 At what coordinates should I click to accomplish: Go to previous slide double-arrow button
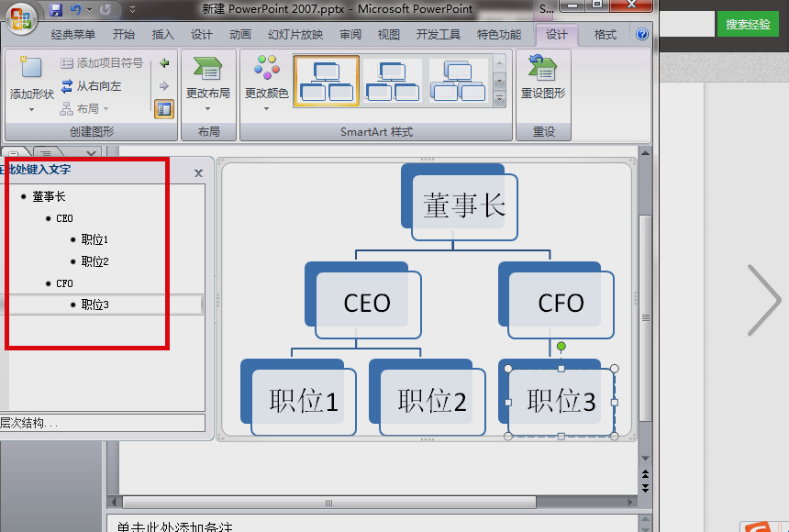pos(645,473)
